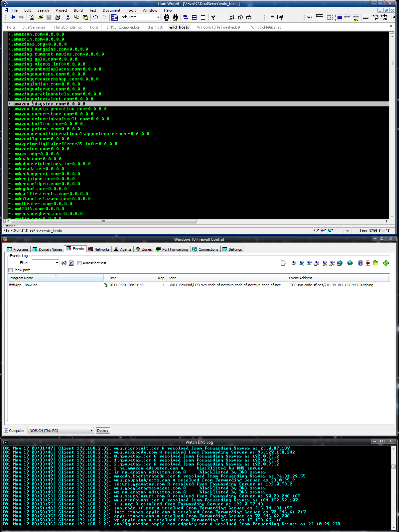Expand the Events Log Filter dropdown
The image size is (399, 532).
coord(57,263)
